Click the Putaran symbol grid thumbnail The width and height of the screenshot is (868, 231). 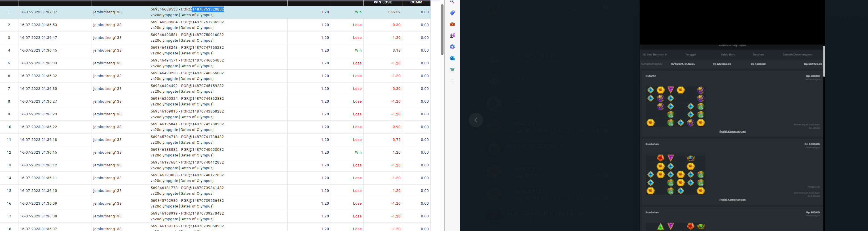coord(675,106)
